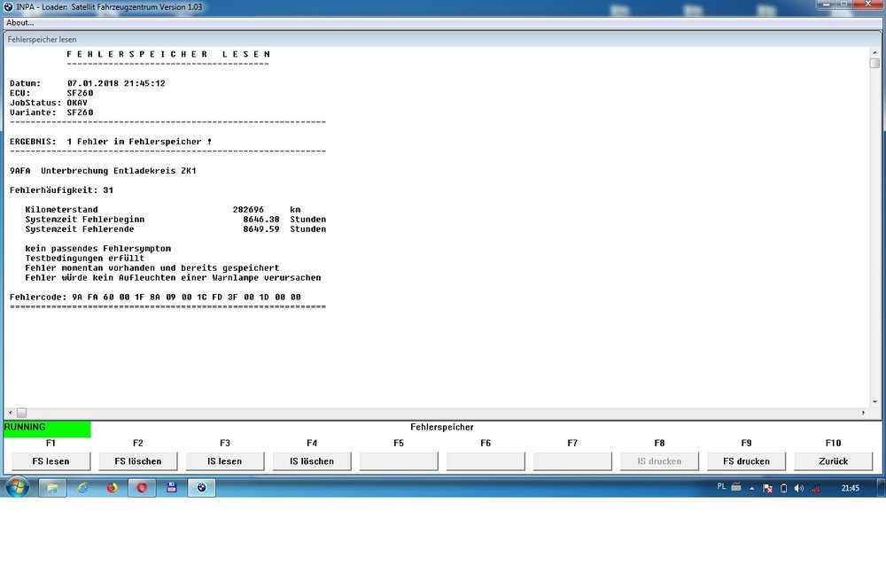Open the About... menu
Image resolution: width=886 pixels, height=588 pixels.
coord(19,22)
